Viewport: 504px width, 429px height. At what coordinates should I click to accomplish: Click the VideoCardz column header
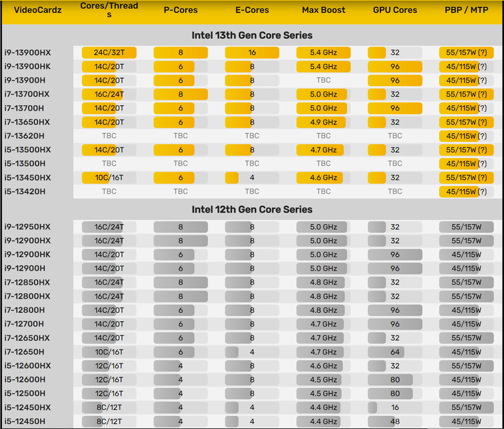(x=38, y=10)
